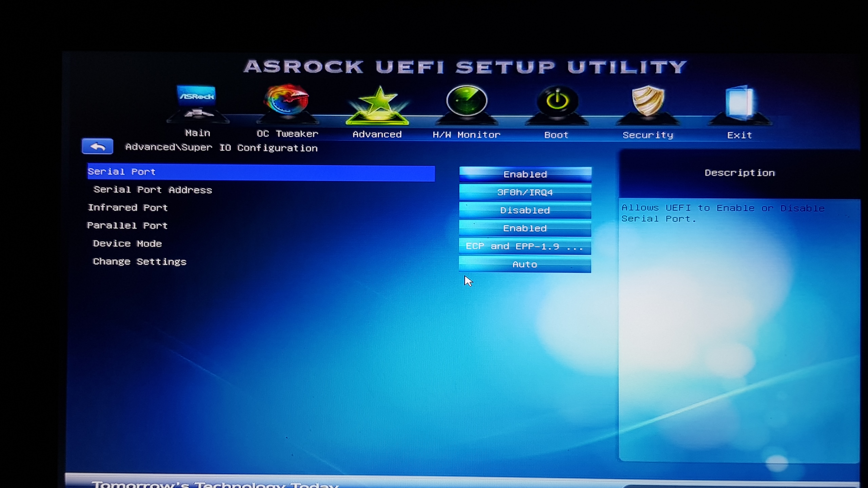
Task: Open the OC Tweaker gauge icon
Action: point(288,103)
